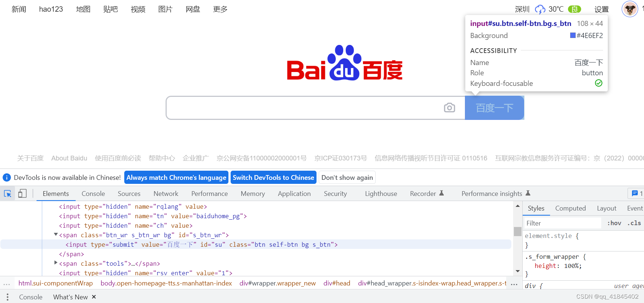Click Don't show again button
Image resolution: width=644 pixels, height=303 pixels.
[347, 178]
